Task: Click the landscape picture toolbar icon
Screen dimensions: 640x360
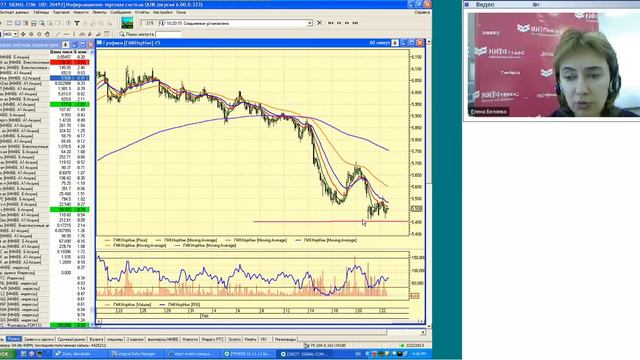Action: [x=127, y=23]
